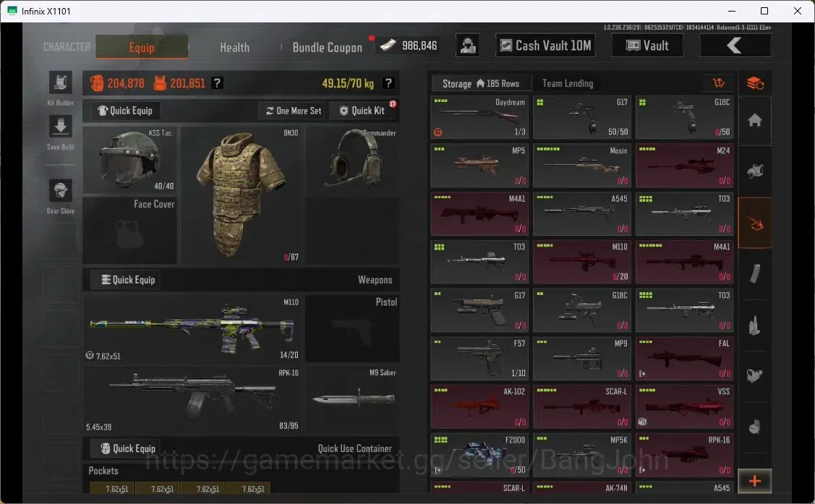Click the Pockets label
This screenshot has width=815, height=504.
pos(103,471)
